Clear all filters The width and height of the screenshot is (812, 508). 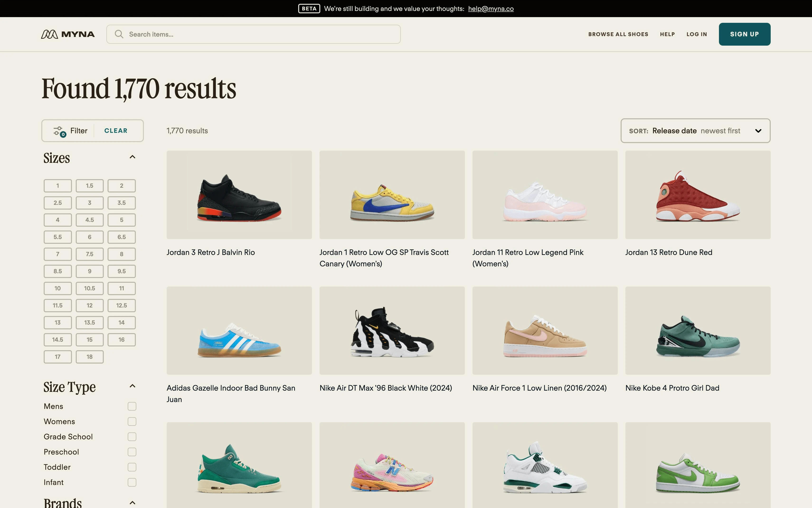(115, 131)
